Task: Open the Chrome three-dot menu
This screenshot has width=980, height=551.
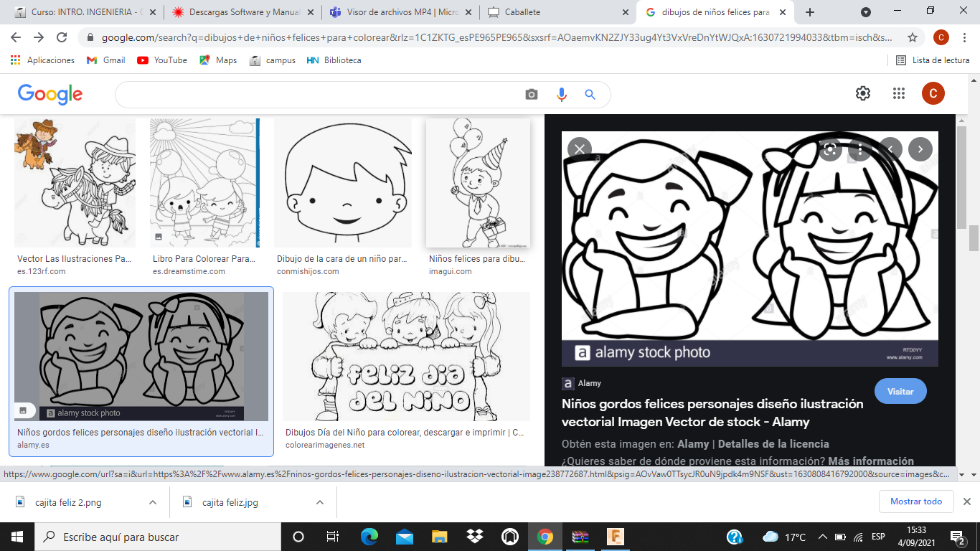Action: pos(965,37)
